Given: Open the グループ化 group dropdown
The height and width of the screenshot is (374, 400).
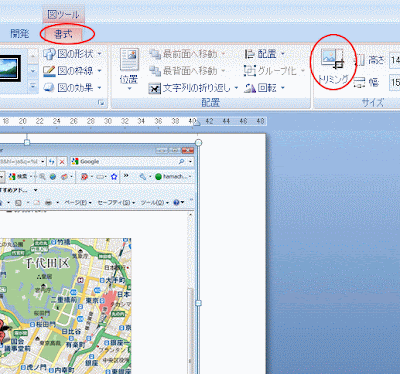Looking at the screenshot, I should pyautogui.click(x=275, y=71).
